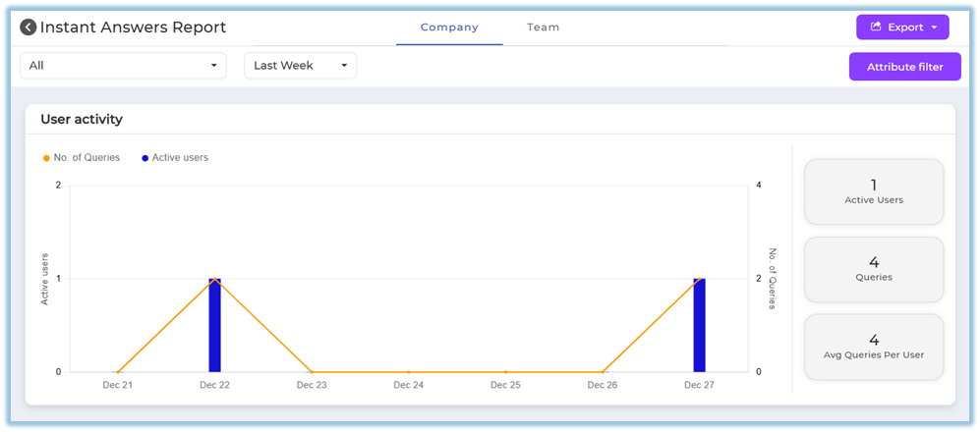Click the Instant Answers Report heading
The width and height of the screenshot is (980, 432).
(133, 27)
